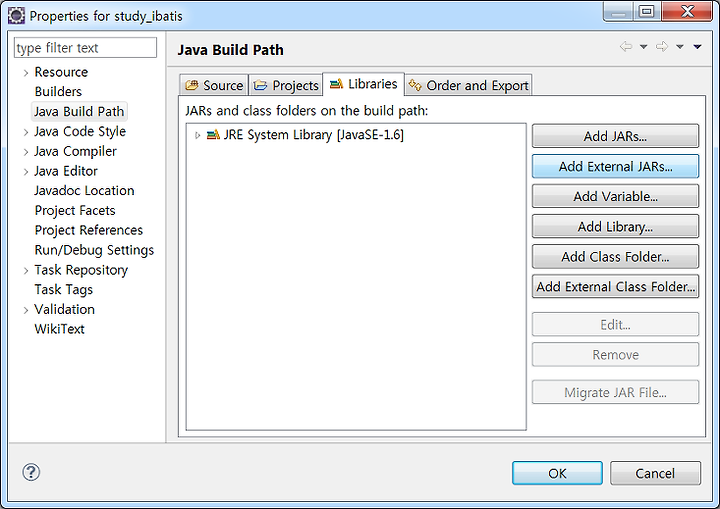Open the forward history dropdown arrow
The width and height of the screenshot is (720, 509).
[680, 47]
